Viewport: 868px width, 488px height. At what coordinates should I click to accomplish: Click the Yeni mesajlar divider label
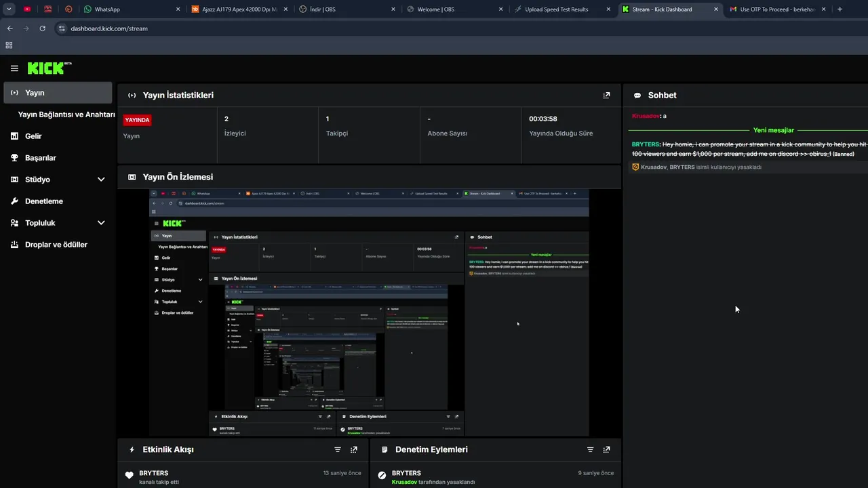tap(774, 130)
